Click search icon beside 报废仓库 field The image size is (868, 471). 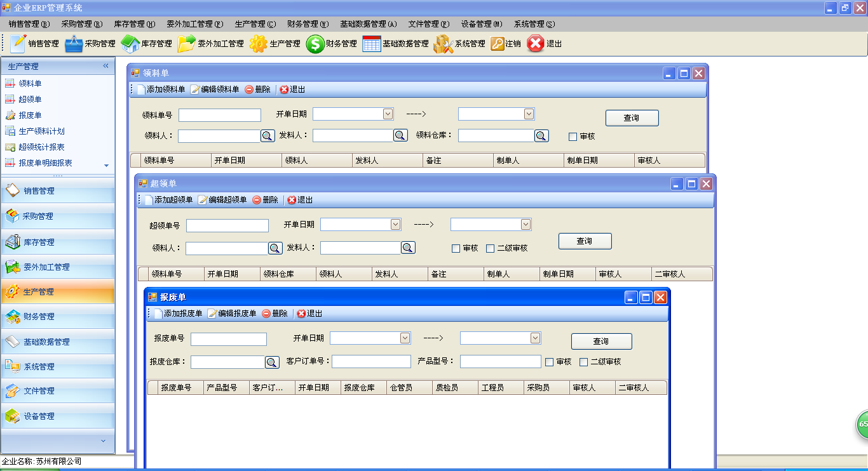[272, 362]
